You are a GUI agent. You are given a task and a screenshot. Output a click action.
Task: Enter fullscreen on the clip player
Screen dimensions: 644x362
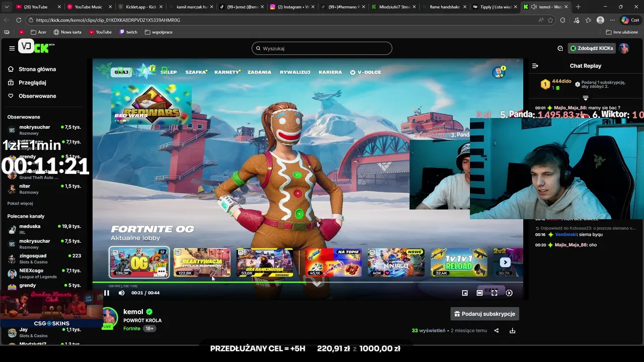tap(494, 293)
